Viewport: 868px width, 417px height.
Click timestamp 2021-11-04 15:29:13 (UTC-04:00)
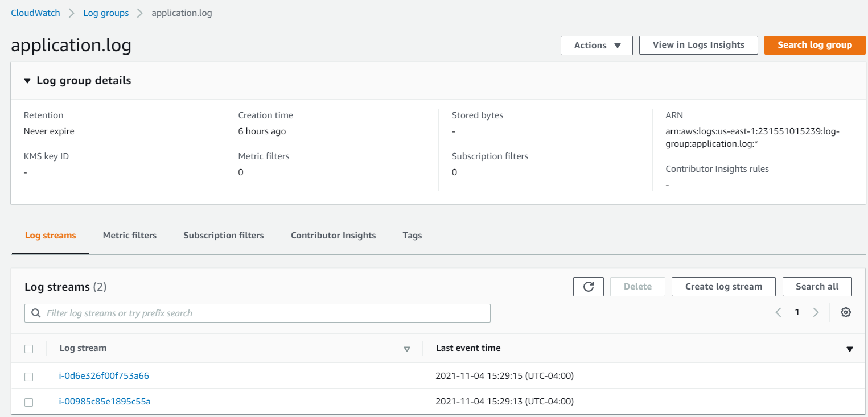tap(504, 402)
